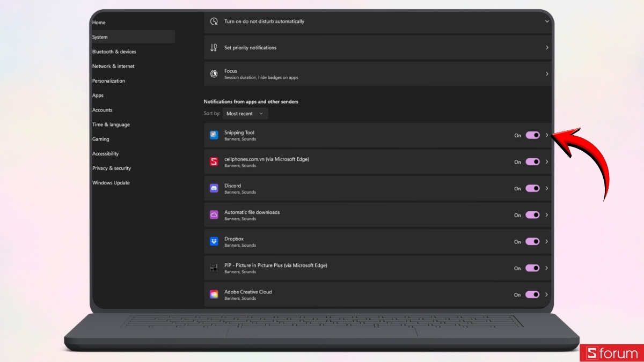Click the Dropbox row label
Screen dimensions: 644x362
(x=234, y=239)
